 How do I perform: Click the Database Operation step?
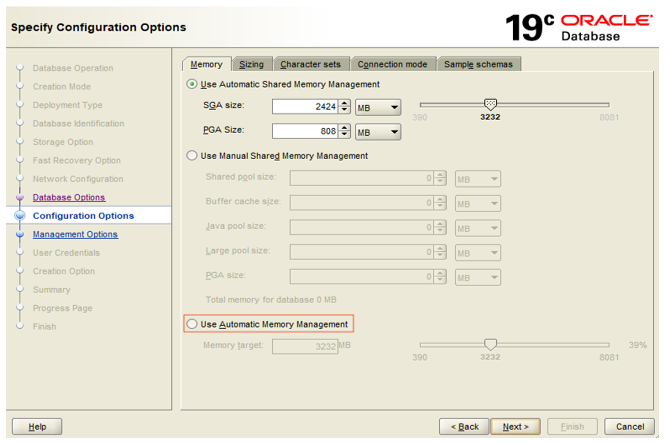tap(73, 68)
